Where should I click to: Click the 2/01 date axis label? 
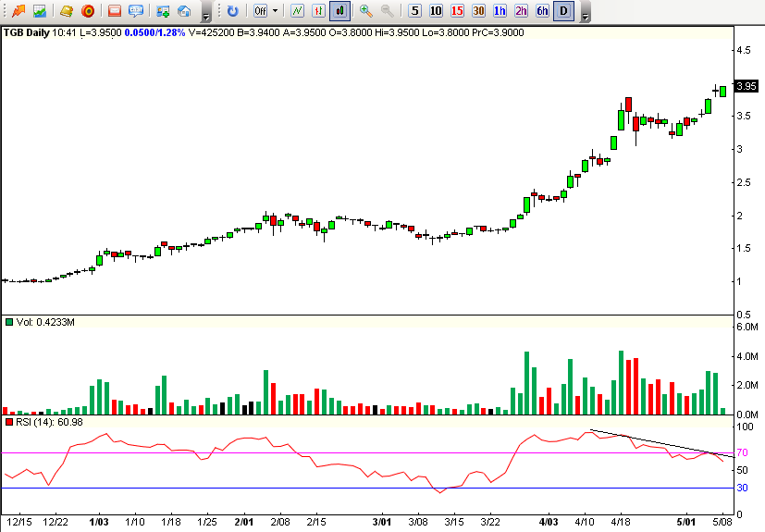pyautogui.click(x=244, y=522)
